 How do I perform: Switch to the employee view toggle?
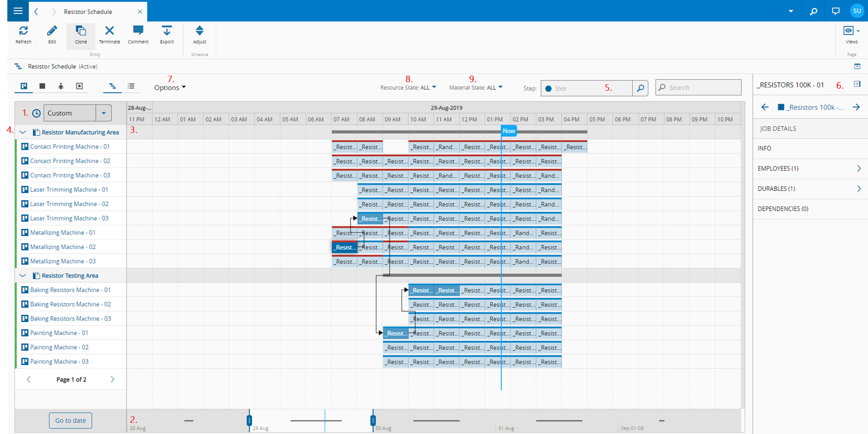(61, 86)
